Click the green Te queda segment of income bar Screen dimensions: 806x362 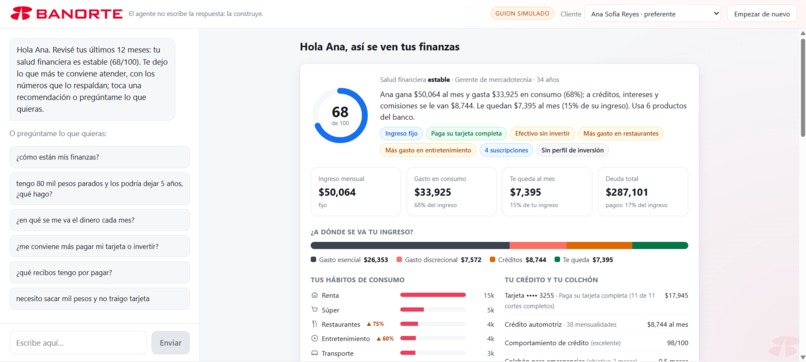[660, 245]
